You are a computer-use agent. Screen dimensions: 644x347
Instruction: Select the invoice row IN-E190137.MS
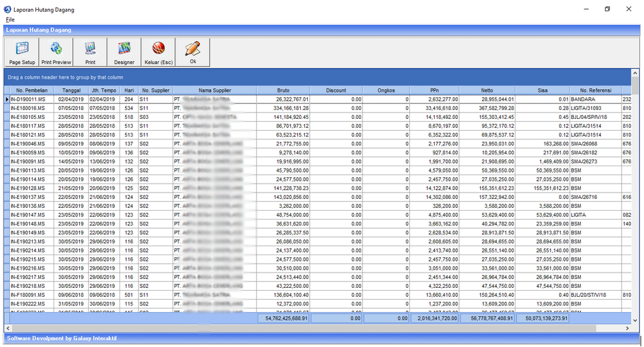click(x=31, y=197)
